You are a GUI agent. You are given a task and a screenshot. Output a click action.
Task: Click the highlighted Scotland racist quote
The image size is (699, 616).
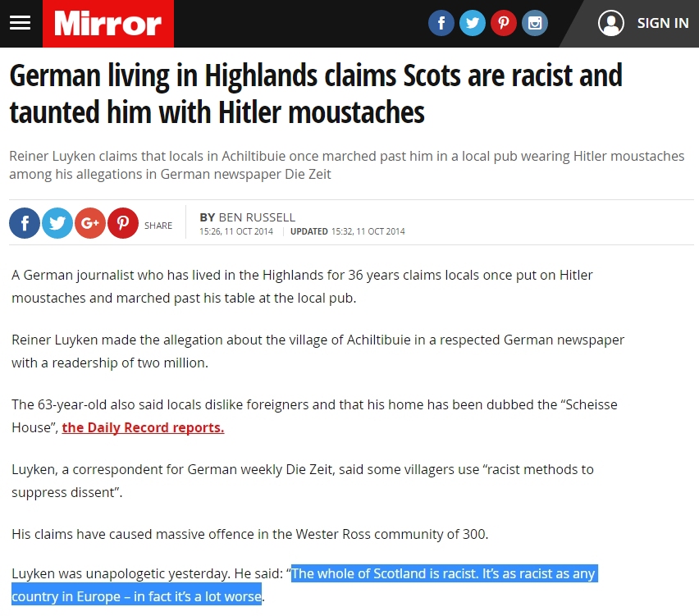tap(304, 585)
